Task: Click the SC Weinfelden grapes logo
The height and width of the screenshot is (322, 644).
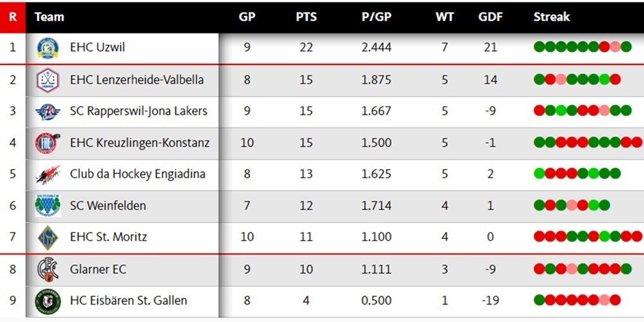Action: point(48,205)
